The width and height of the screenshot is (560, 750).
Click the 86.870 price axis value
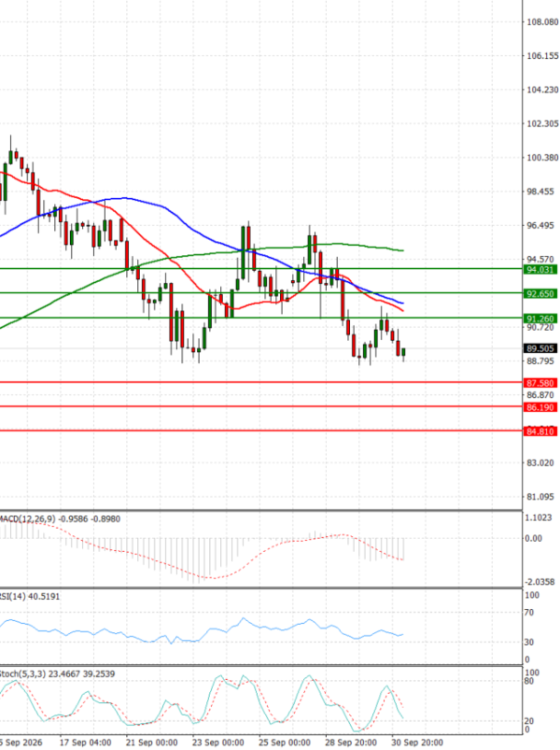(x=540, y=395)
